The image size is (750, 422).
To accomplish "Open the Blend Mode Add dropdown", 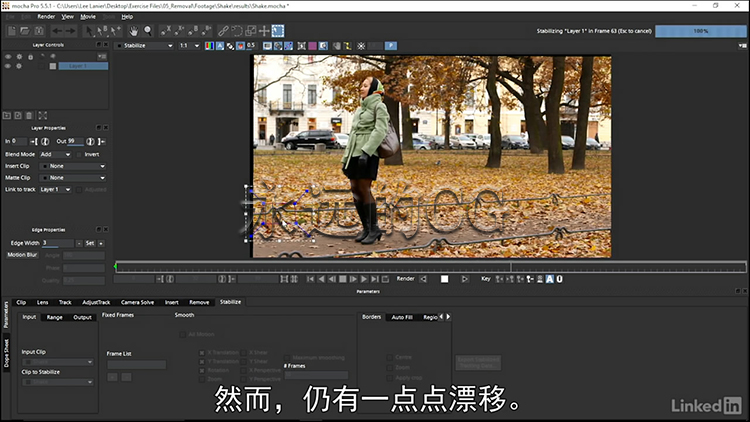I will pyautogui.click(x=55, y=155).
